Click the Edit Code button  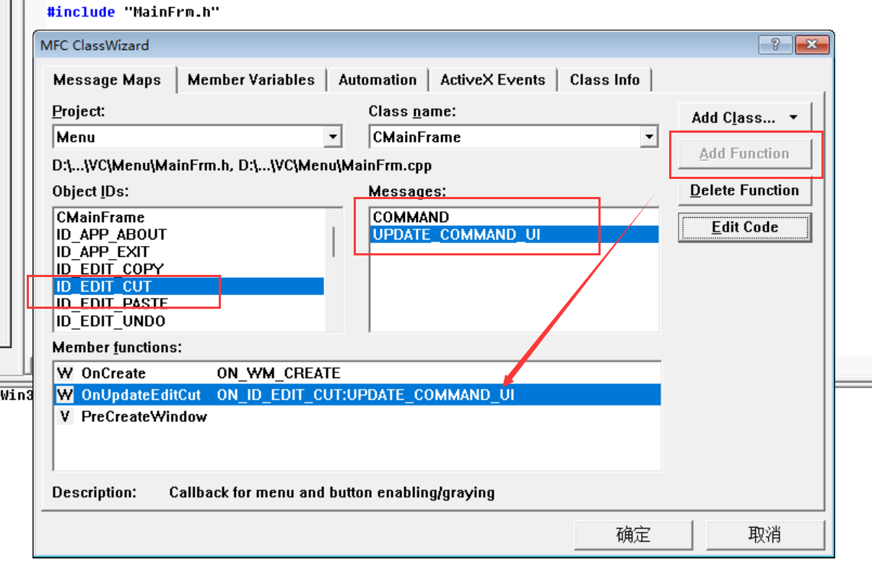pos(745,227)
